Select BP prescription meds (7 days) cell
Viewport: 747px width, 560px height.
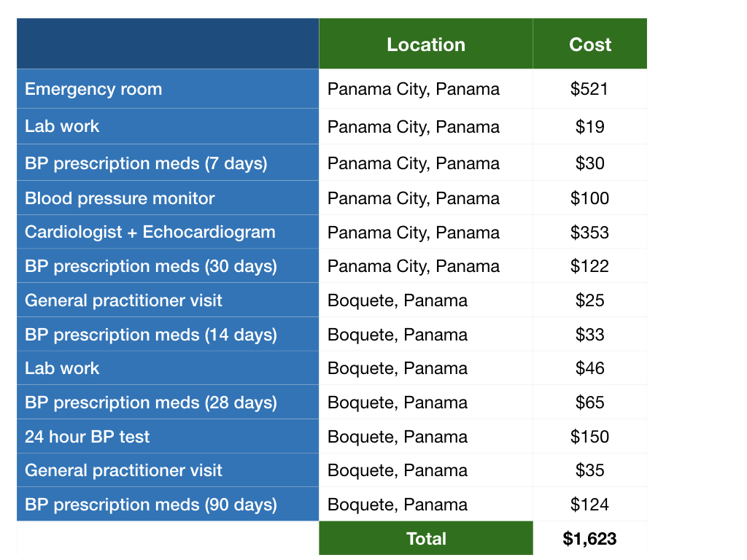pyautogui.click(x=146, y=163)
